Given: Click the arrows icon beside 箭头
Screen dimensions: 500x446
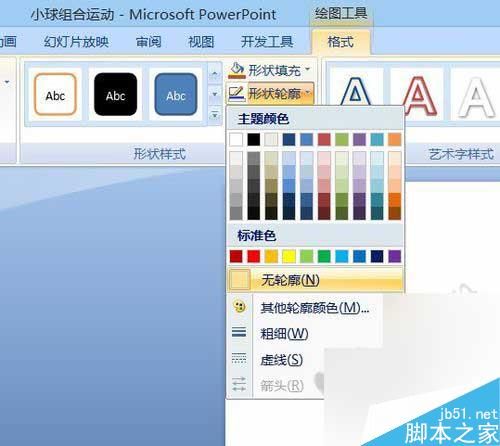Looking at the screenshot, I should pyautogui.click(x=239, y=384).
